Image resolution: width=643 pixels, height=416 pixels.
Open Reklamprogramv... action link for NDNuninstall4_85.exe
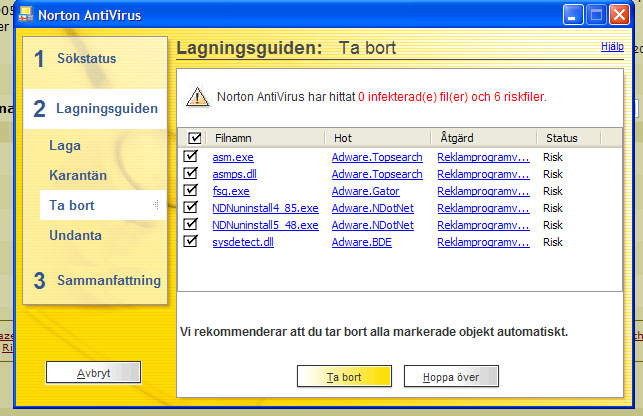click(x=483, y=208)
